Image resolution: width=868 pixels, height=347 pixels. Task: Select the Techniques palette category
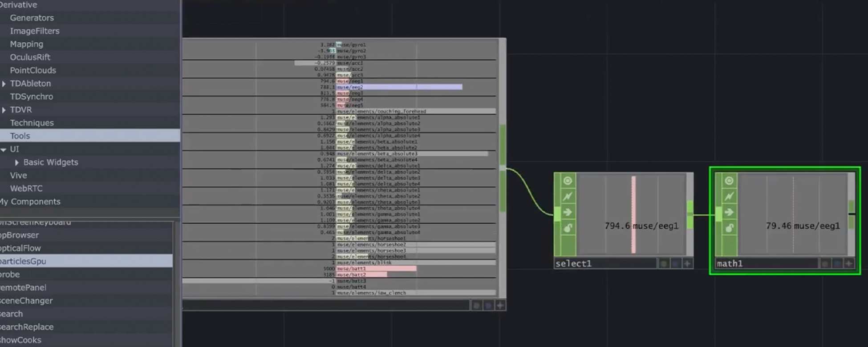point(32,123)
